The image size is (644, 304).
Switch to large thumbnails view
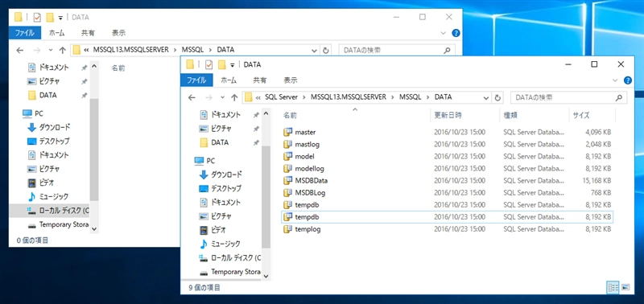pos(626,287)
